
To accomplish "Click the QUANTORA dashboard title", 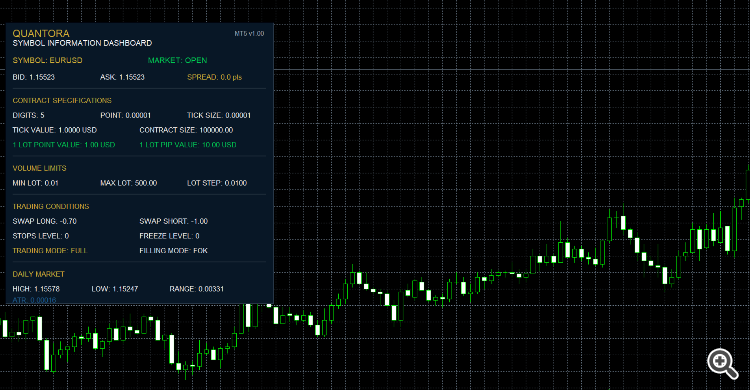I will [x=41, y=33].
